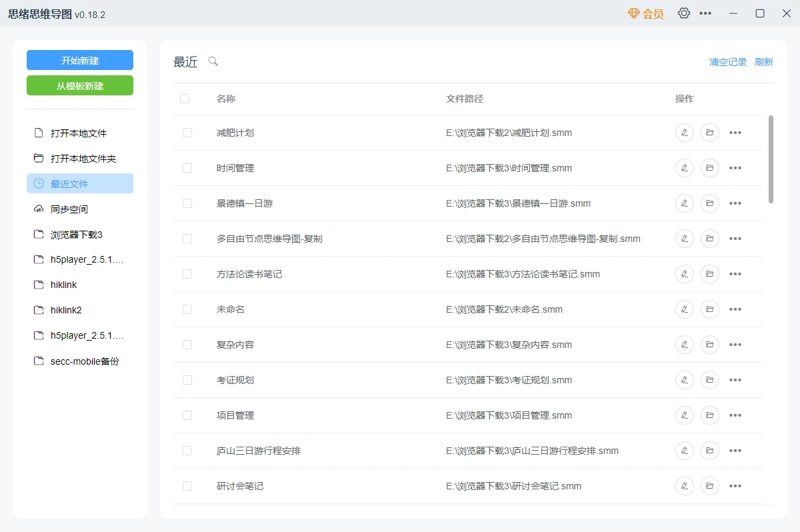Click the folder icon for 研讨会笔记 row

point(710,486)
